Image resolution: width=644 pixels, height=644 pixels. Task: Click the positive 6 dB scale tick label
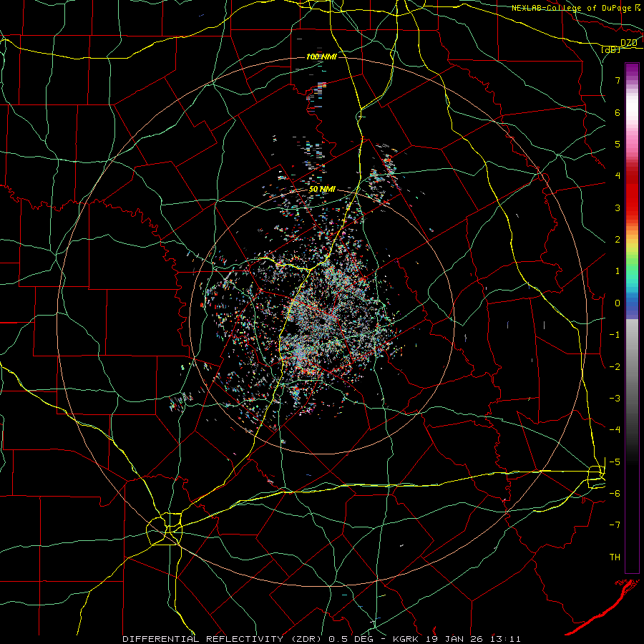618,112
